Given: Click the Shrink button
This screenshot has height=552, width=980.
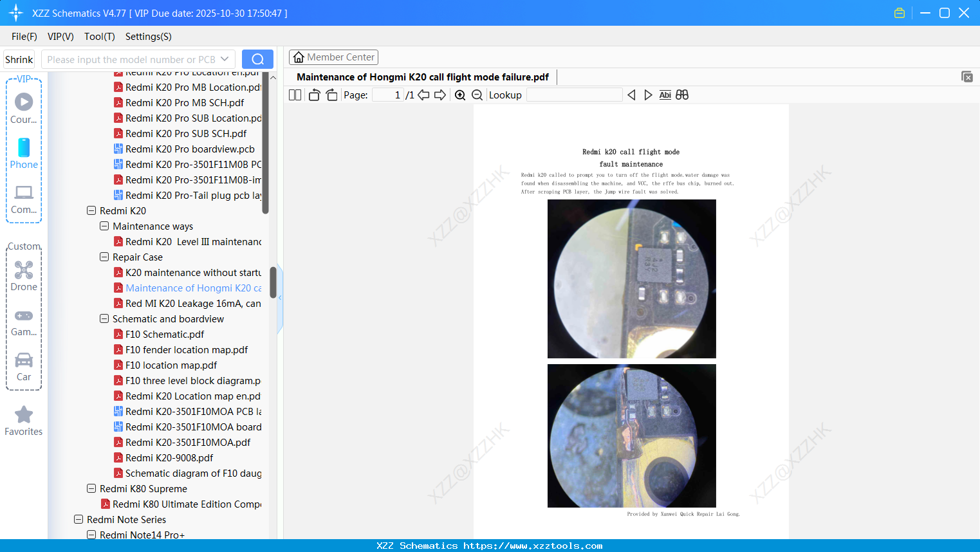Looking at the screenshot, I should click(19, 59).
